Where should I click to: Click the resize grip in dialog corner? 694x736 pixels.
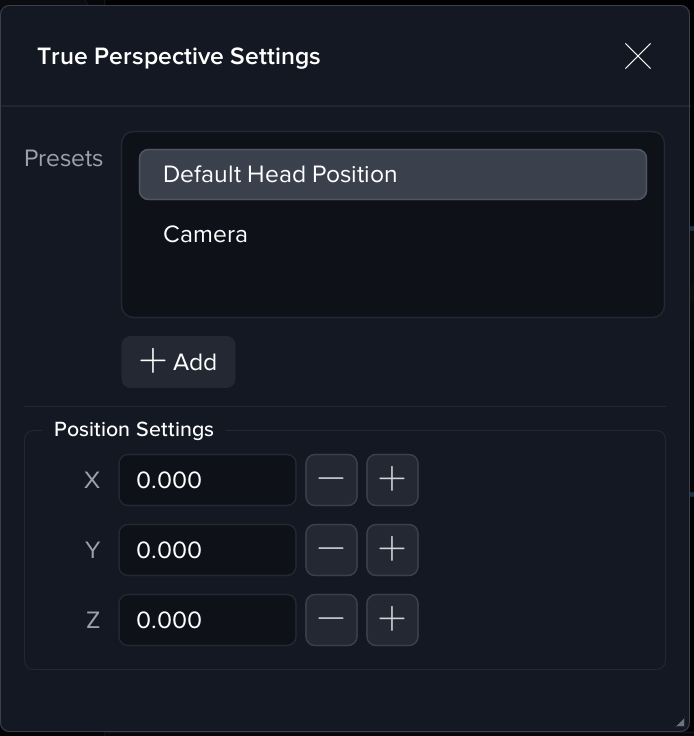(x=681, y=723)
